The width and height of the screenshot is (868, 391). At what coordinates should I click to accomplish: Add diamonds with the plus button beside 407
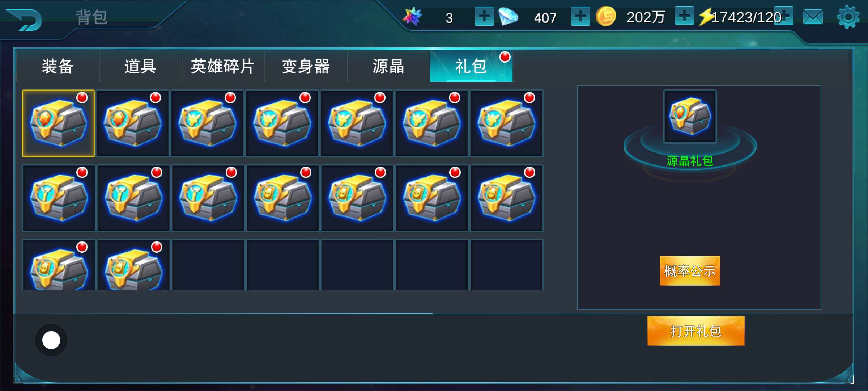[580, 16]
